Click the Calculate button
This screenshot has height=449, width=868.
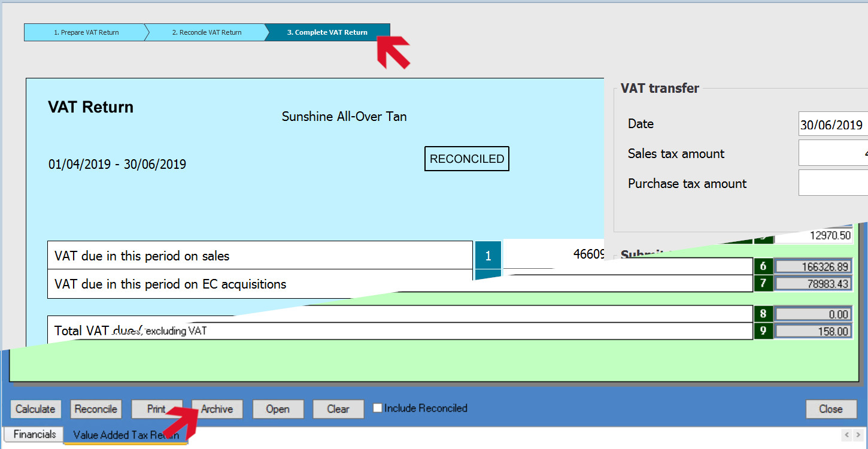click(x=35, y=409)
